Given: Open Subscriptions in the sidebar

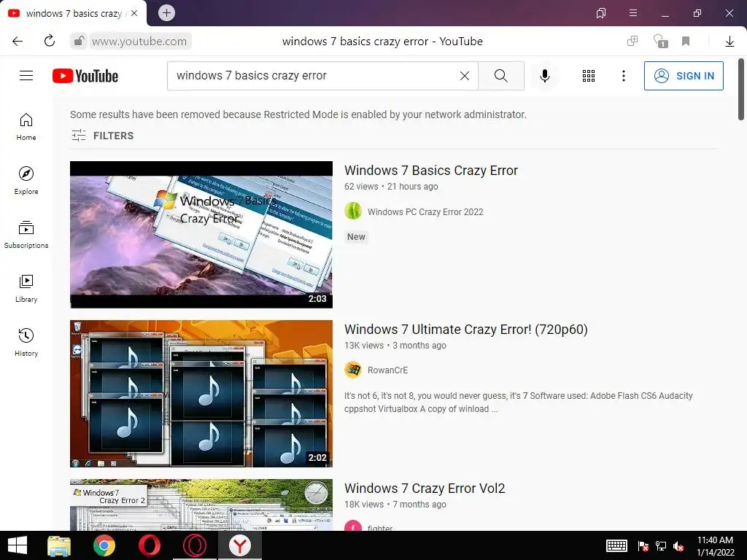Looking at the screenshot, I should point(26,235).
